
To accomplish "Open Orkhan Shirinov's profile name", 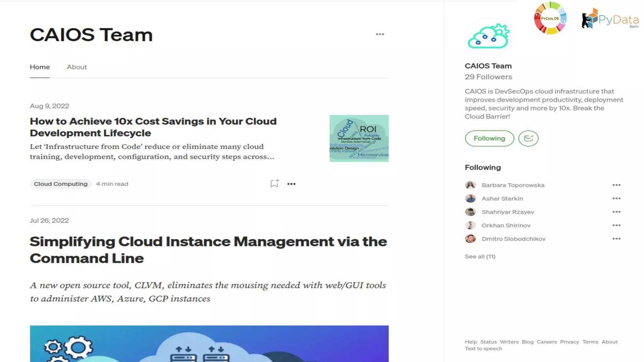I will click(x=506, y=225).
